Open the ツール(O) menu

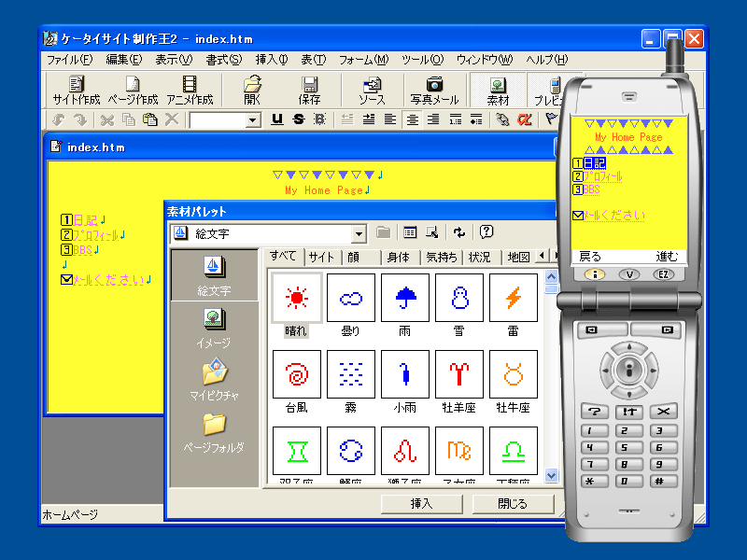point(423,60)
